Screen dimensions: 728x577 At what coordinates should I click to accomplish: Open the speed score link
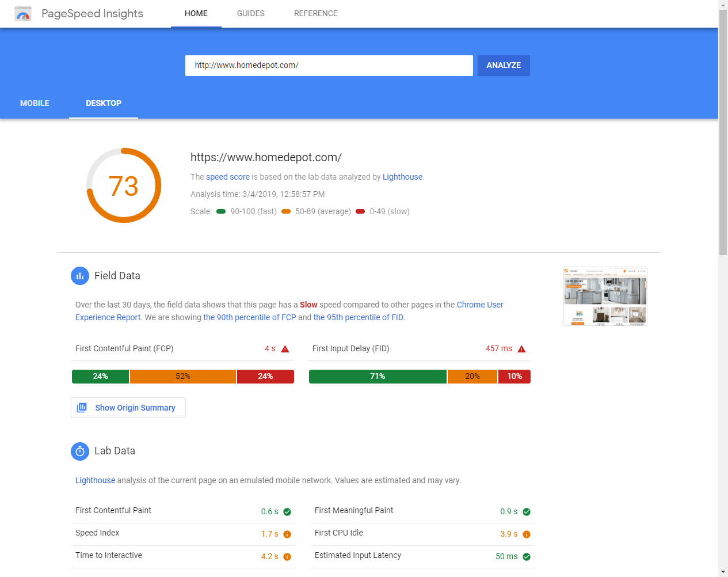click(x=228, y=177)
